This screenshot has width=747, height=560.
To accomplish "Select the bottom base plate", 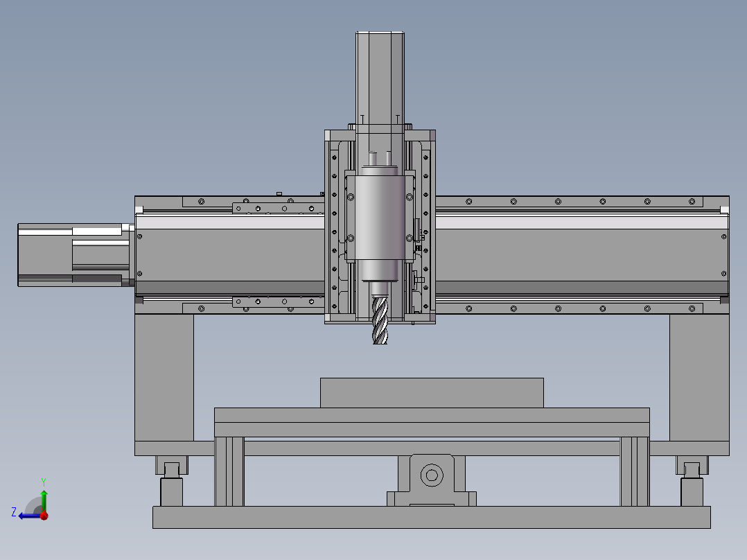I will point(432,517).
